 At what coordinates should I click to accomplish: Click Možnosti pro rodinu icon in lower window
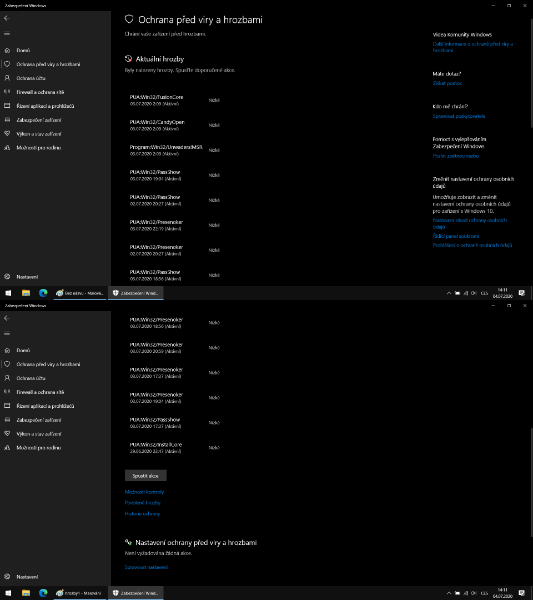pos(7,448)
